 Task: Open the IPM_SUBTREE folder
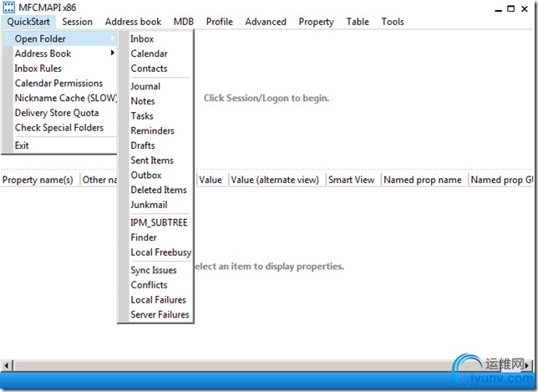click(155, 222)
